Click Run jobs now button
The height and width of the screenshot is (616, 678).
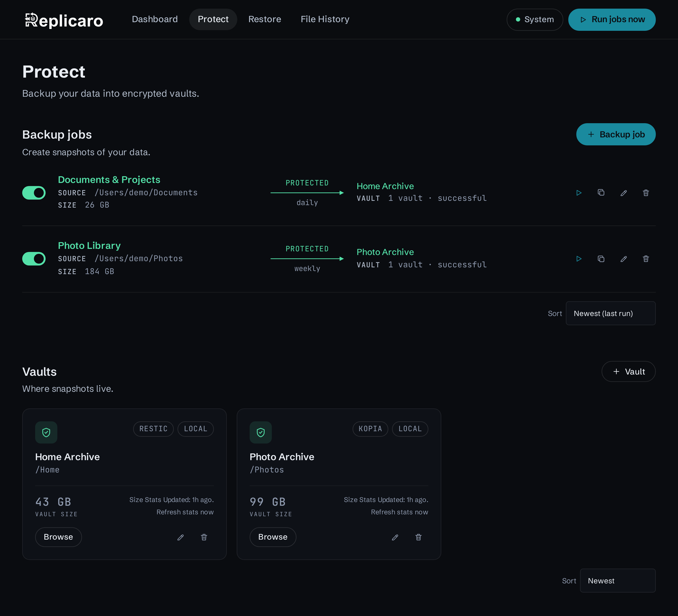612,20
